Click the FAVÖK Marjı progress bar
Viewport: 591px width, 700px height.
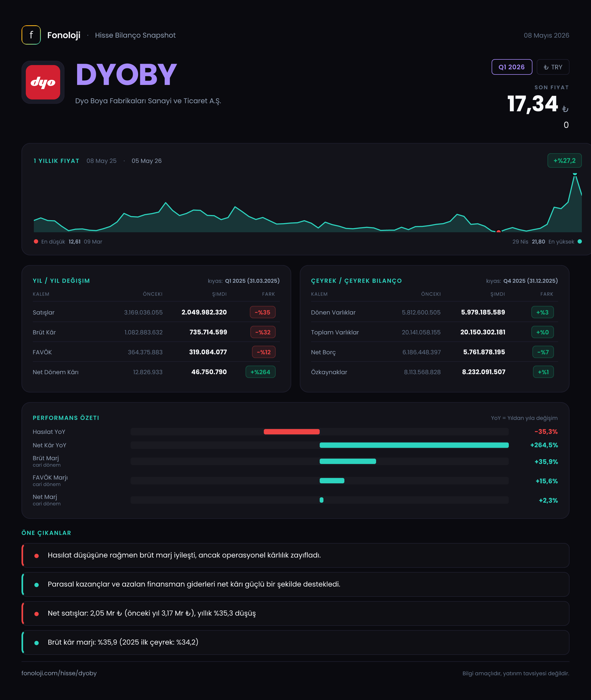[332, 481]
